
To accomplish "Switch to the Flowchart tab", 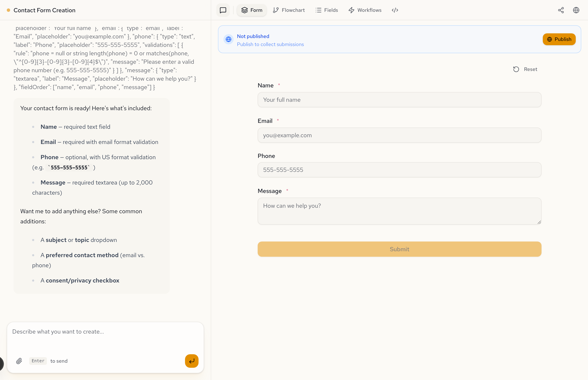I will click(x=289, y=10).
